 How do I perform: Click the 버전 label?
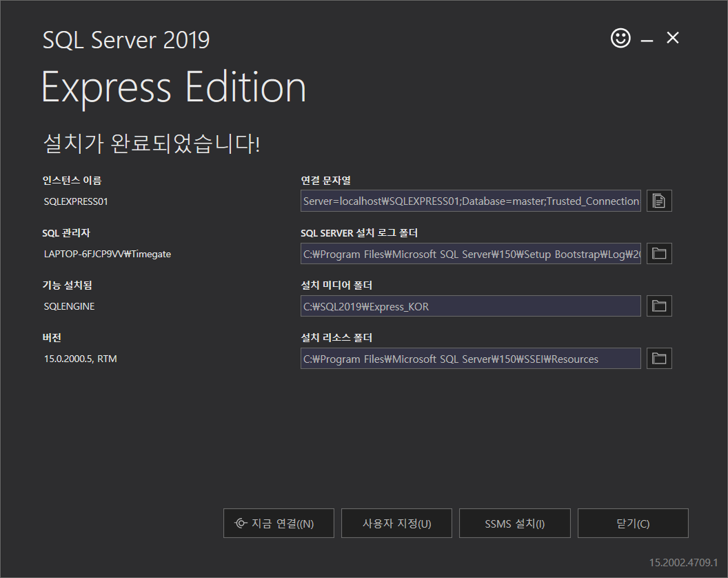click(52, 338)
